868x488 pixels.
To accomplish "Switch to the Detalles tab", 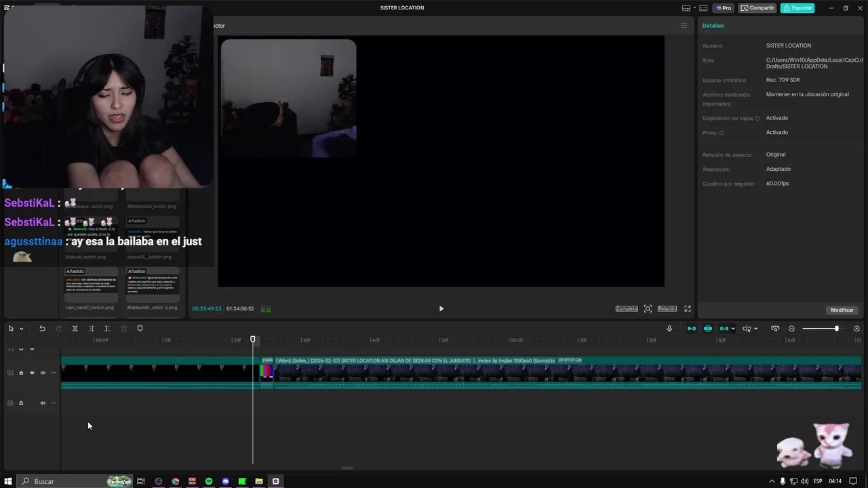I will pos(713,26).
